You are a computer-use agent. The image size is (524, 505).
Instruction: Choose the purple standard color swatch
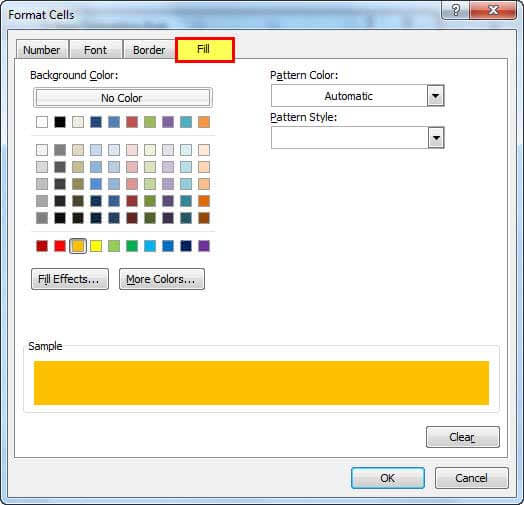204,246
